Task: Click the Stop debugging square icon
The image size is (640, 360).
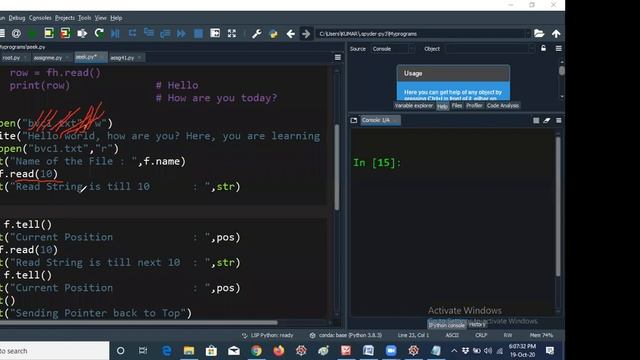Action: coord(198,33)
